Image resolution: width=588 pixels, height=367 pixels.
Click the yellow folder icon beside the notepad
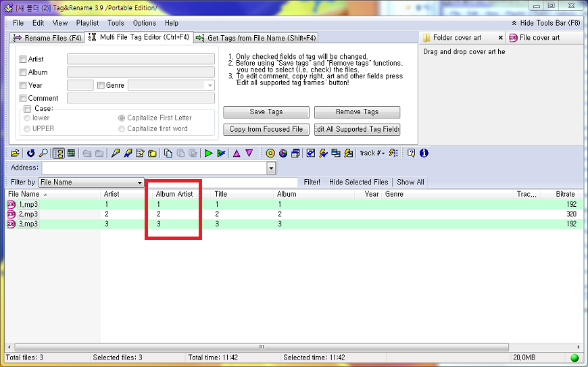tap(152, 153)
